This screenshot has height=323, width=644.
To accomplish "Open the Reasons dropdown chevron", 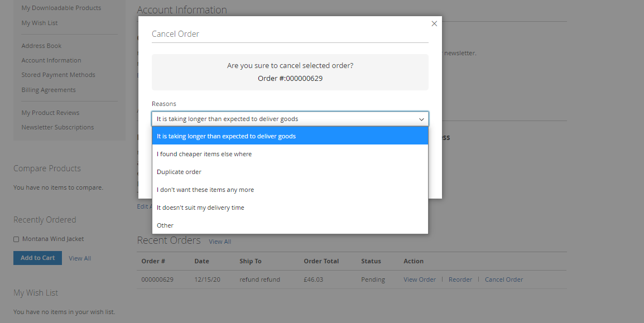I will (421, 119).
